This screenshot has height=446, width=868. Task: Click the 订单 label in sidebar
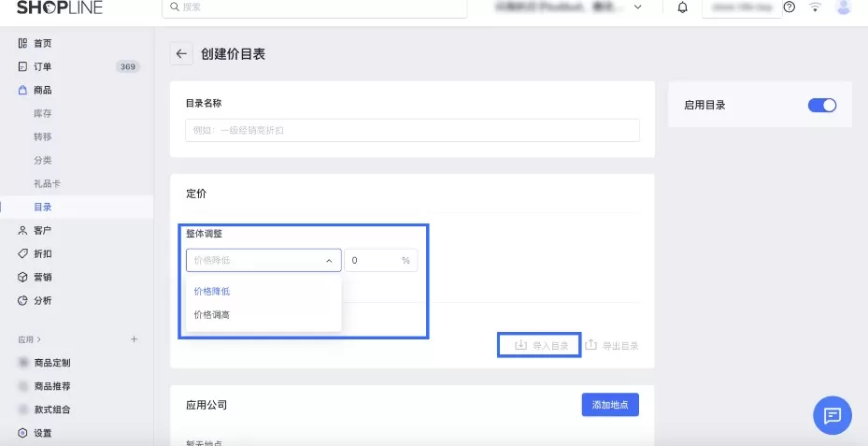pos(43,66)
